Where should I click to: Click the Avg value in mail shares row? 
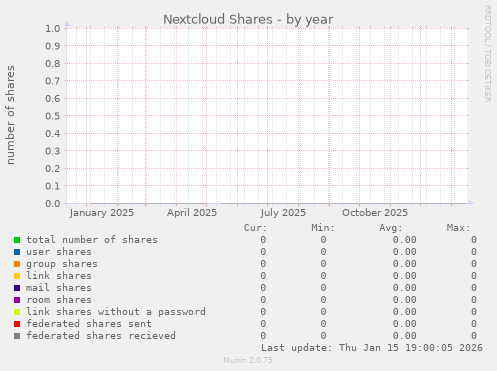click(404, 288)
